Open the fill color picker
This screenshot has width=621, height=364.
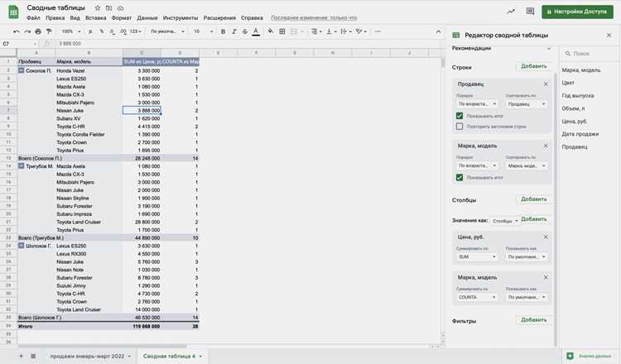pos(271,31)
